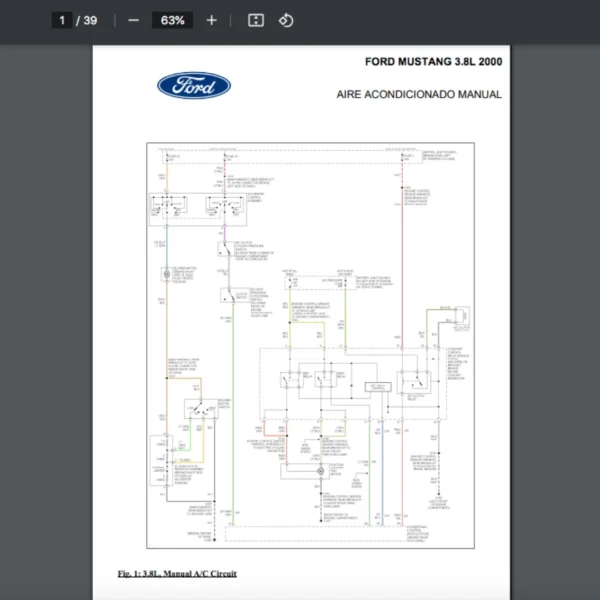
Task: Click the zoom out minus button
Action: point(133,20)
